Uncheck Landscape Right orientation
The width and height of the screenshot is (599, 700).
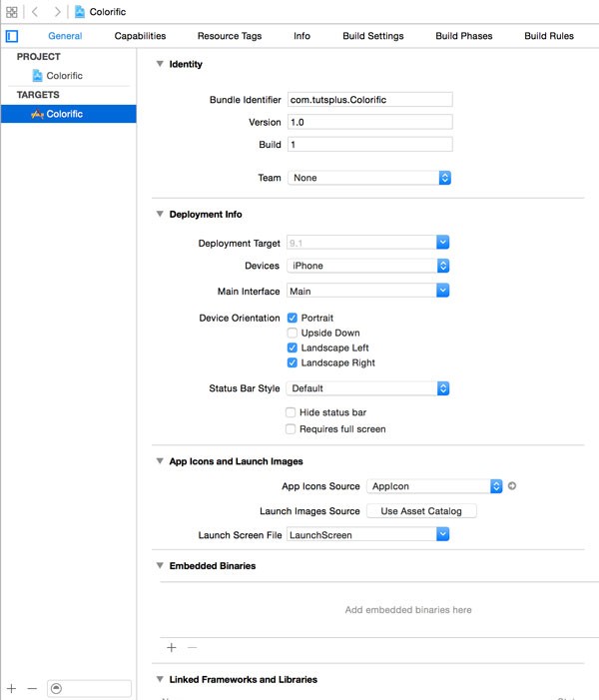[x=293, y=362]
